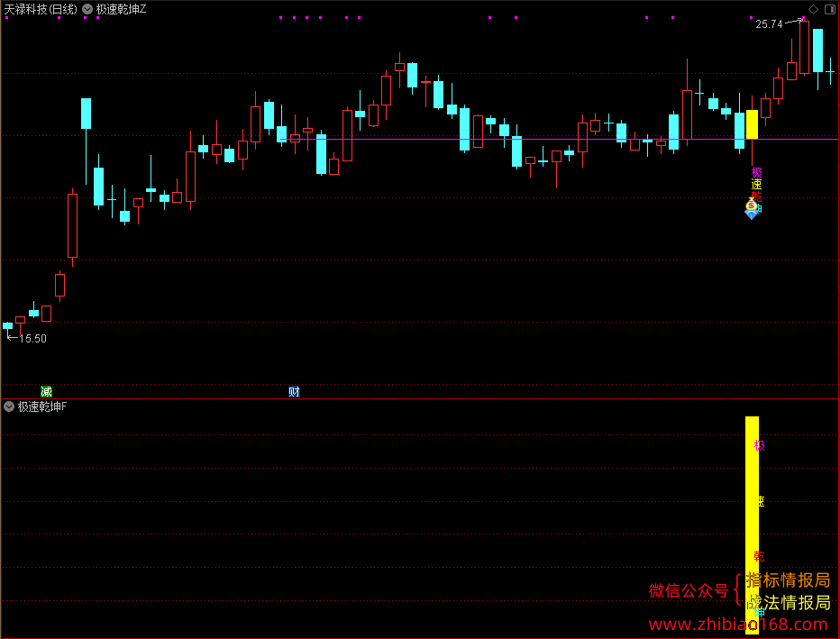This screenshot has height=639, width=840.
Task: Click the 25.74 high price label
Action: tap(769, 24)
